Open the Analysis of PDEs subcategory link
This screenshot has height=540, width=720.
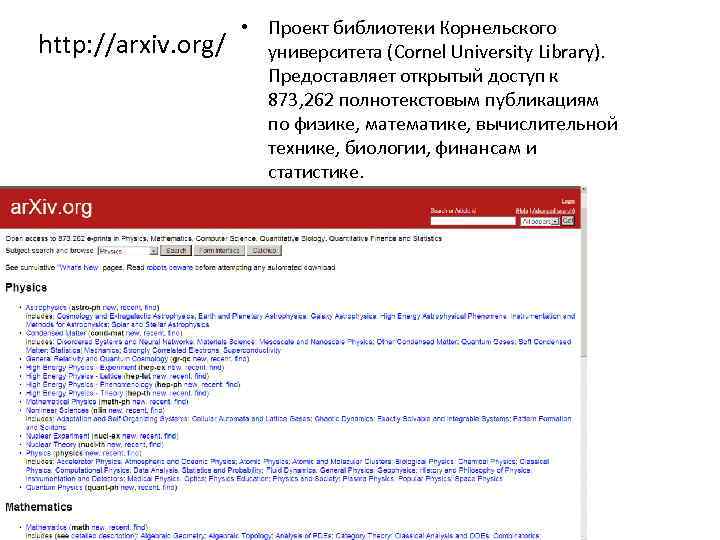tap(303, 536)
